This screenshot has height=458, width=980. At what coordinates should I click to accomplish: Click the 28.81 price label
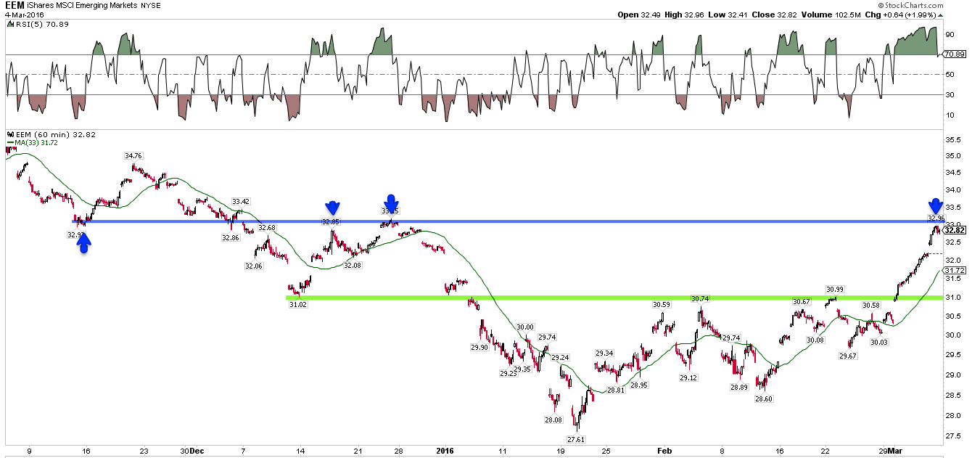point(615,390)
